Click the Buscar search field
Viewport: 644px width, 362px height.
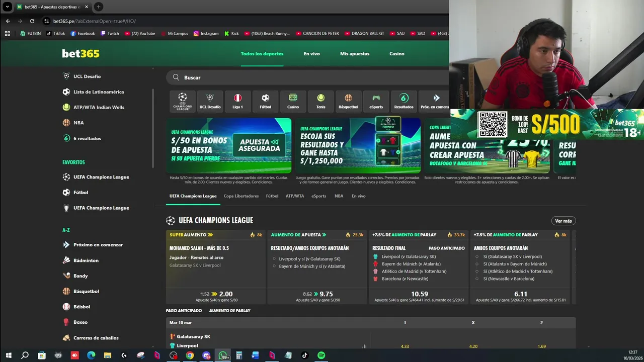click(x=308, y=77)
